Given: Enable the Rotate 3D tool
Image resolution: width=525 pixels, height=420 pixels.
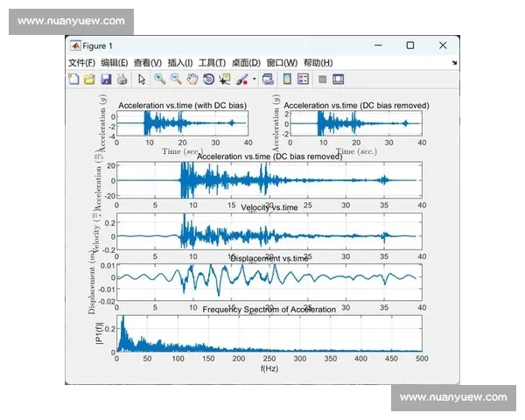Looking at the screenshot, I should [x=208, y=80].
